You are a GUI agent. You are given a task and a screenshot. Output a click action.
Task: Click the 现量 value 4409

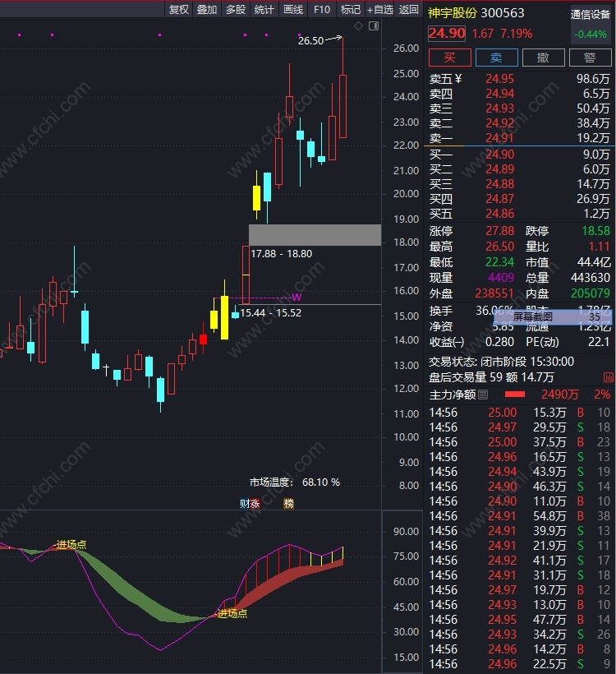click(501, 278)
